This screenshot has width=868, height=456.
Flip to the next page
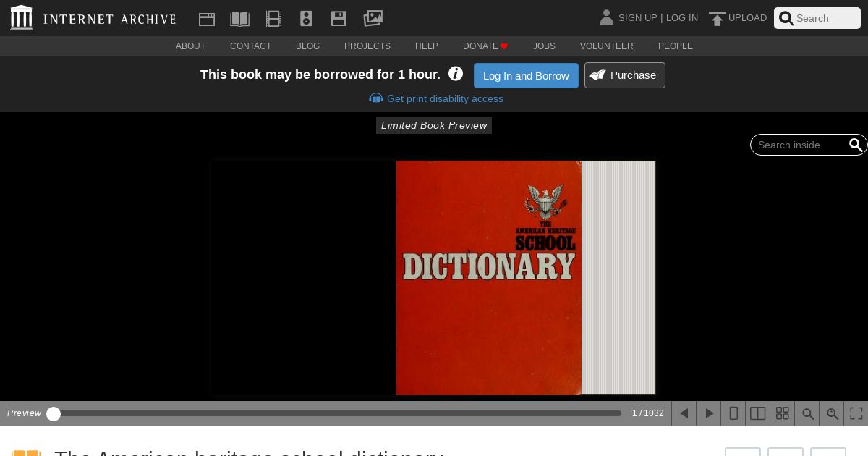coord(709,413)
